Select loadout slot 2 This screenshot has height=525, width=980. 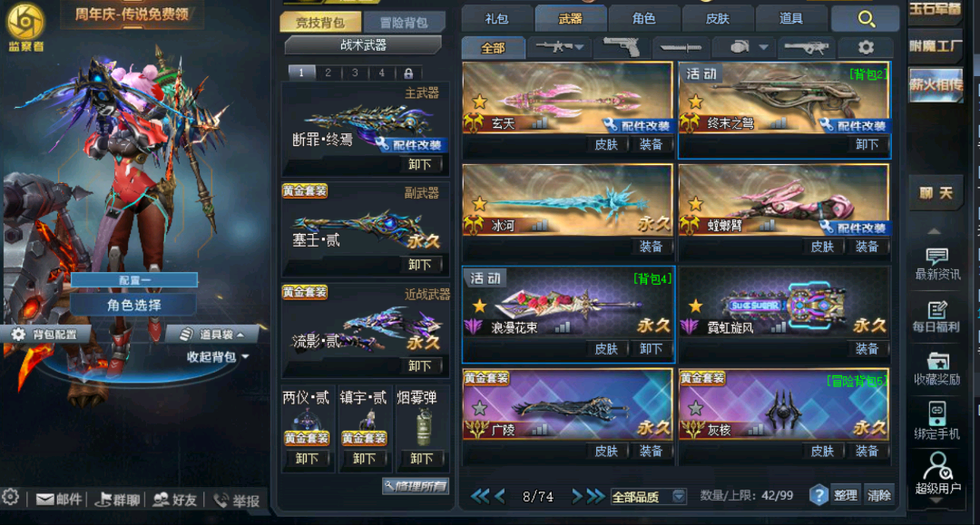pyautogui.click(x=328, y=73)
